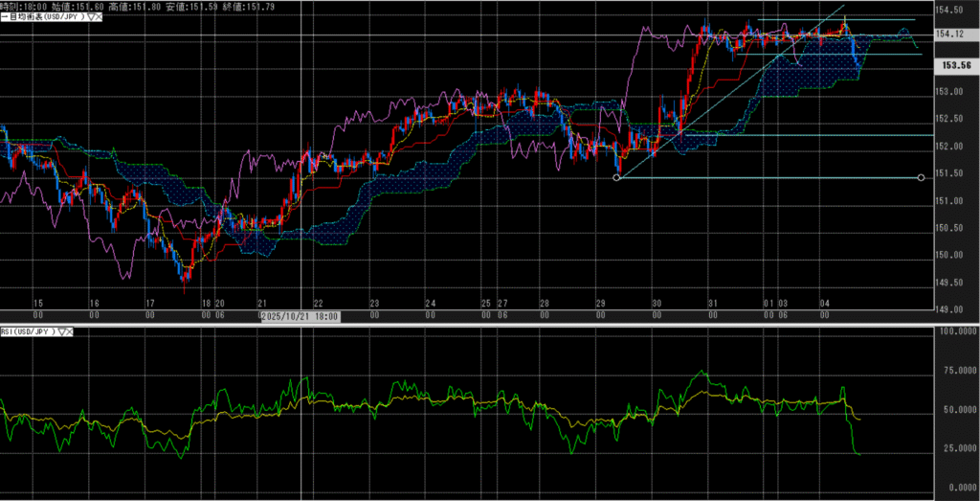Click date 31 on the time axis
The height and width of the screenshot is (501, 980).
[x=712, y=303]
